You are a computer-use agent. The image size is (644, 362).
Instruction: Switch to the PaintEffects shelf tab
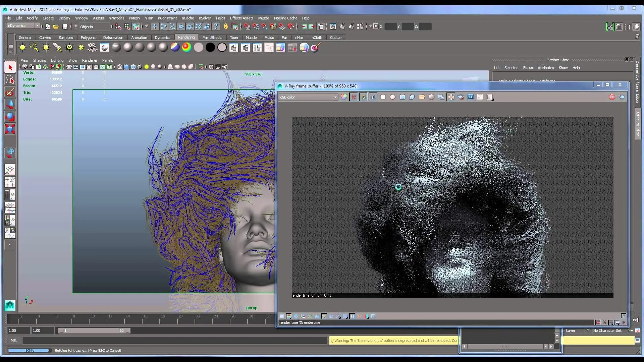point(212,38)
